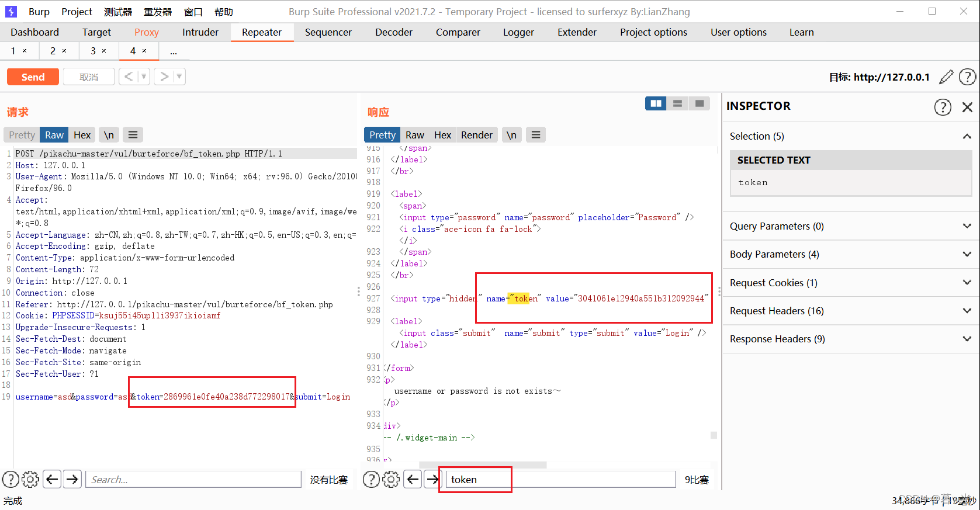
Task: Switch request view to Raw
Action: coord(54,135)
